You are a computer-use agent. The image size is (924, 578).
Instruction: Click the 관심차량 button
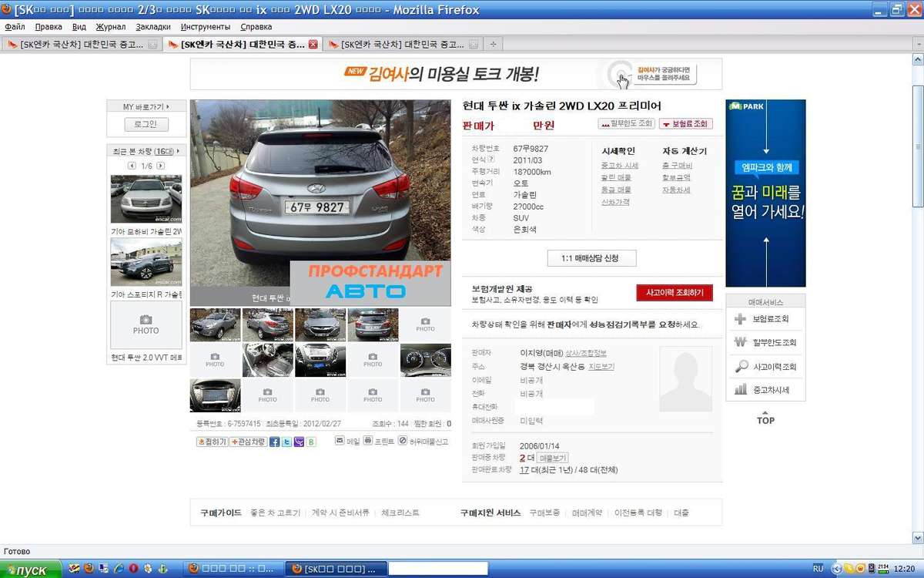click(x=249, y=442)
